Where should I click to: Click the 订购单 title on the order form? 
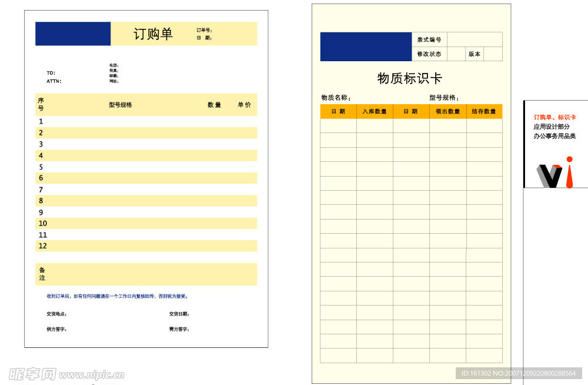[x=153, y=34]
